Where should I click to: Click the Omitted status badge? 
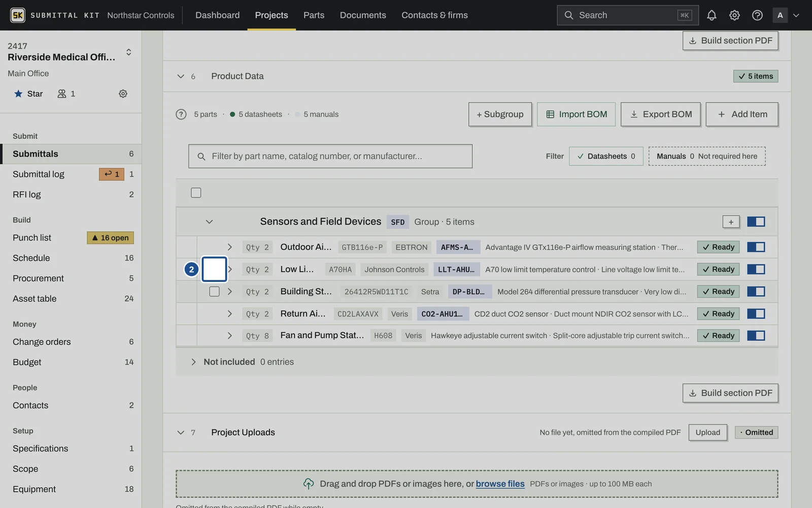(756, 432)
